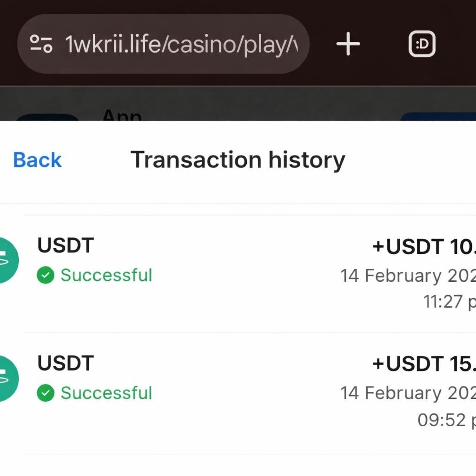Image resolution: width=476 pixels, height=476 pixels.
Task: Click the date above 11:27 time
Action: 408,276
